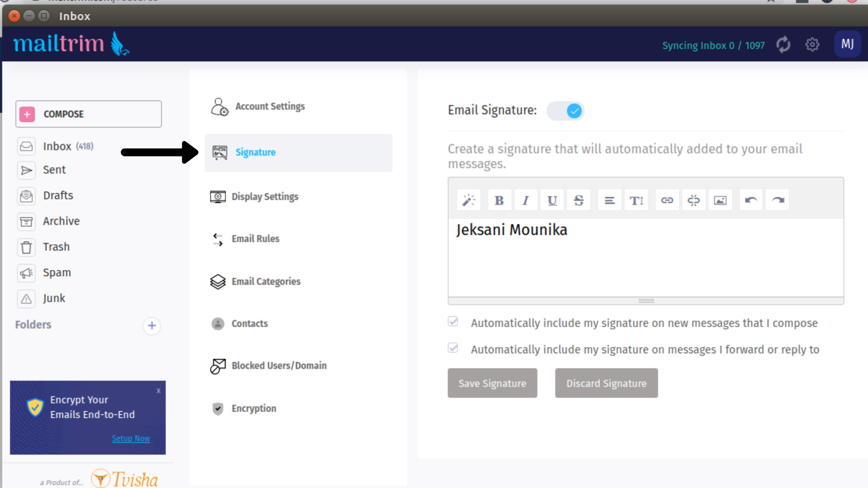Undo the last signature edit

(751, 200)
